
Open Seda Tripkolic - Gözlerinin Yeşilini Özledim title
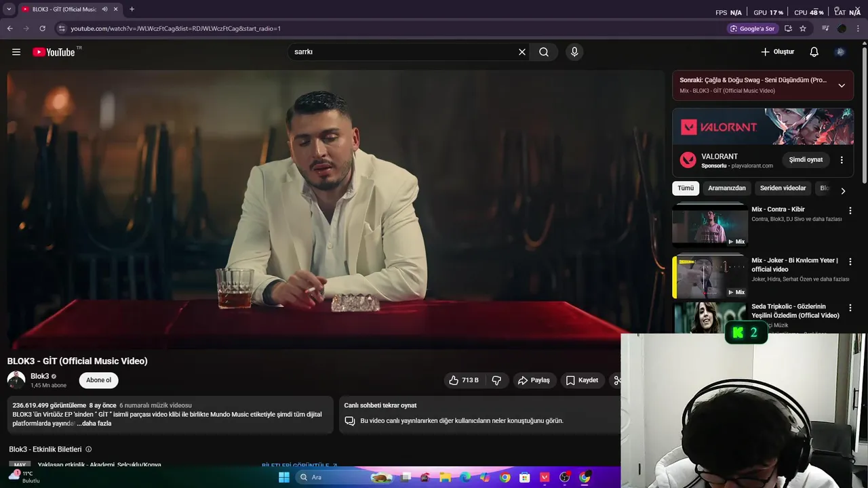(795, 311)
